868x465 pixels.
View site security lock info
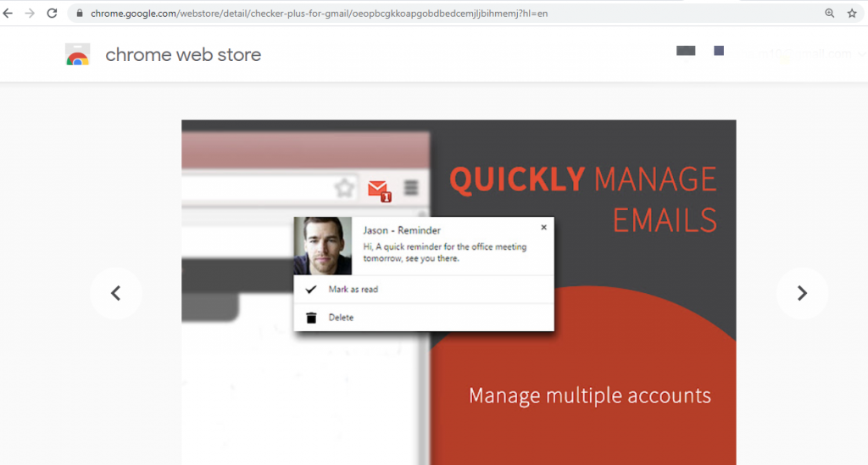80,14
